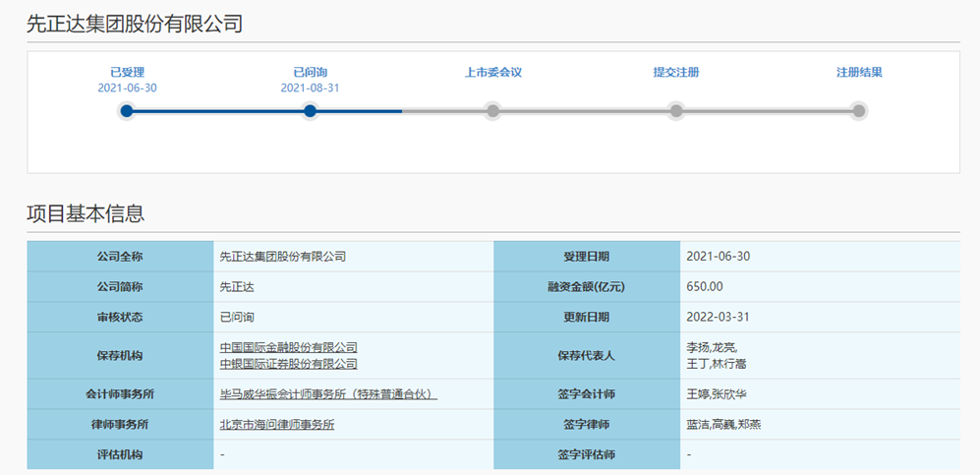
Task: Click the 保荐机构 header cell
Action: pyautogui.click(x=120, y=356)
